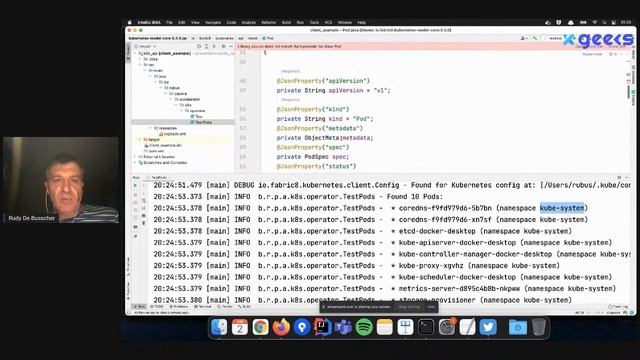The width and height of the screenshot is (640, 360).
Task: Expand Scratches and Consoles node
Action: (x=135, y=162)
